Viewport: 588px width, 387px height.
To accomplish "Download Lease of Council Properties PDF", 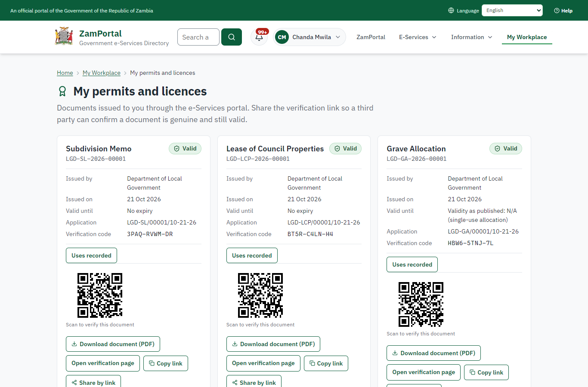I will pos(273,344).
